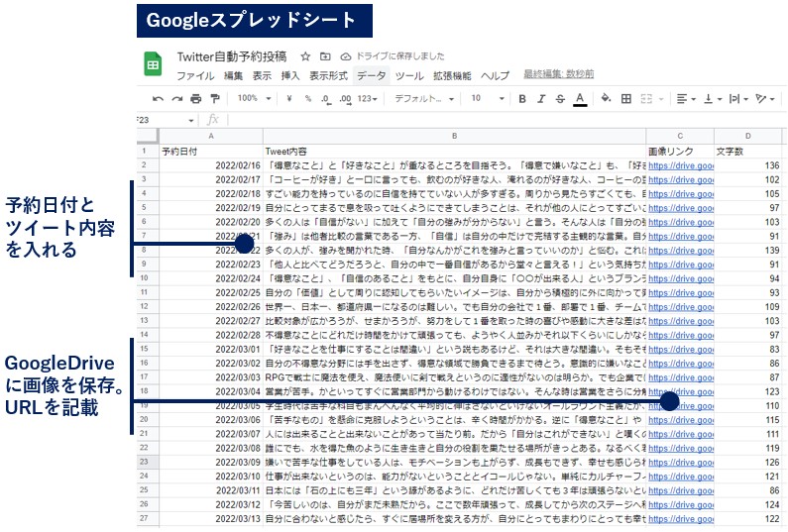The width and height of the screenshot is (788, 532).
Task: Open text rotation dropdown
Action: (x=765, y=99)
